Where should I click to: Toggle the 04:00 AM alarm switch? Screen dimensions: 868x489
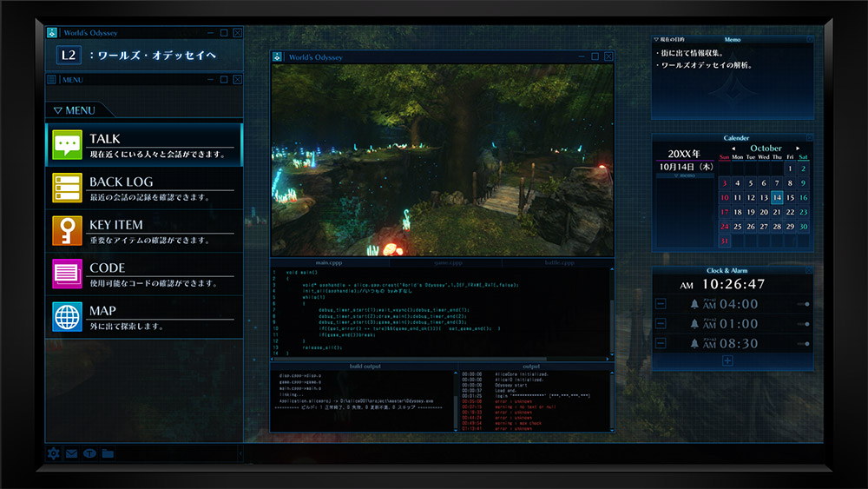(803, 304)
